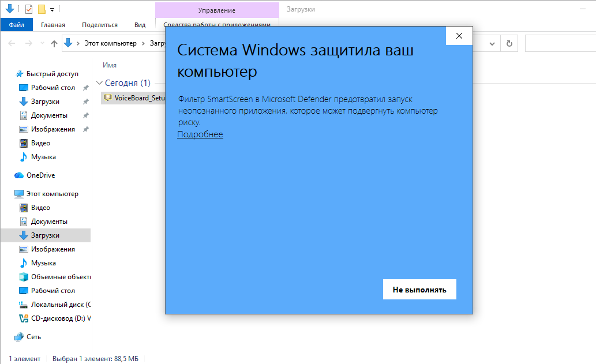Open the Поделиться ribbon tab
This screenshot has width=596, height=364.
[101, 25]
